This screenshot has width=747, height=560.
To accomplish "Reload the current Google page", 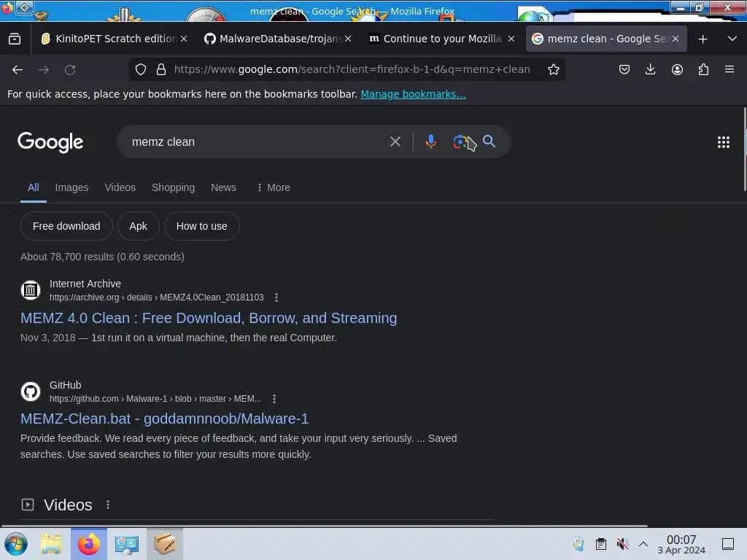I will click(x=70, y=70).
